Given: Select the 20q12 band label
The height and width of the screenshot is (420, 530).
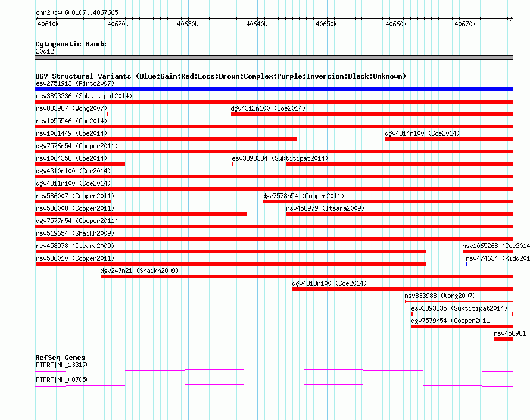Looking at the screenshot, I should (45, 51).
